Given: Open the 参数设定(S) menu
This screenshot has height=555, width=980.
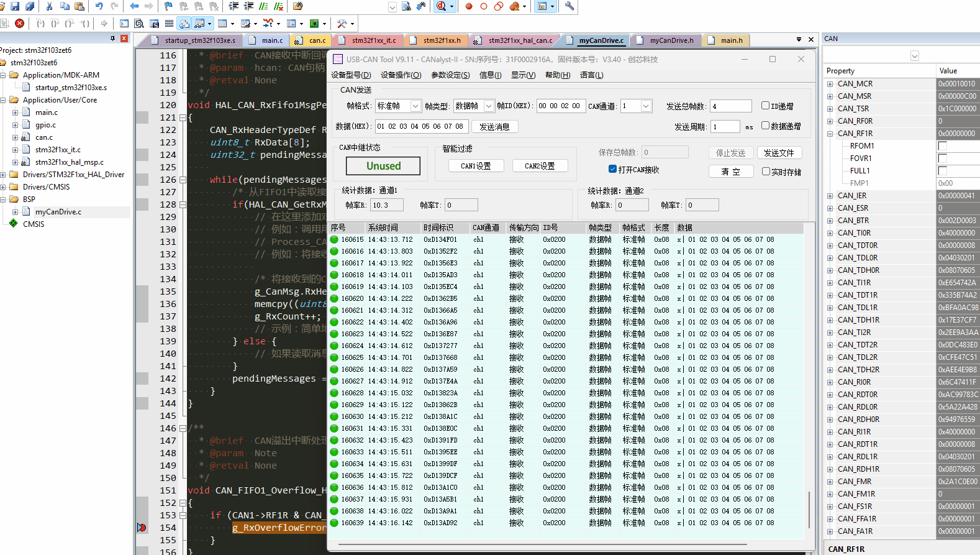Looking at the screenshot, I should tap(450, 75).
